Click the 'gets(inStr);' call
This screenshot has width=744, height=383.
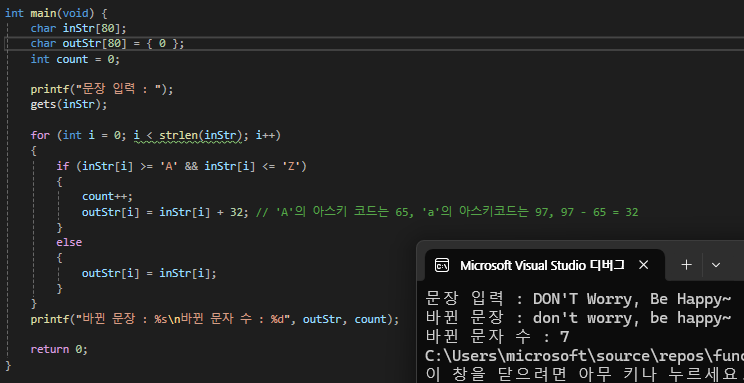[x=69, y=105]
